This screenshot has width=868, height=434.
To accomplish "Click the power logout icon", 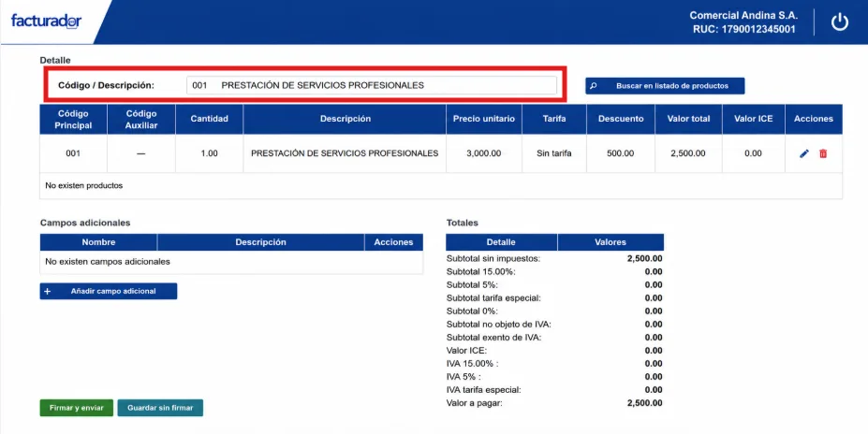I will 839,22.
